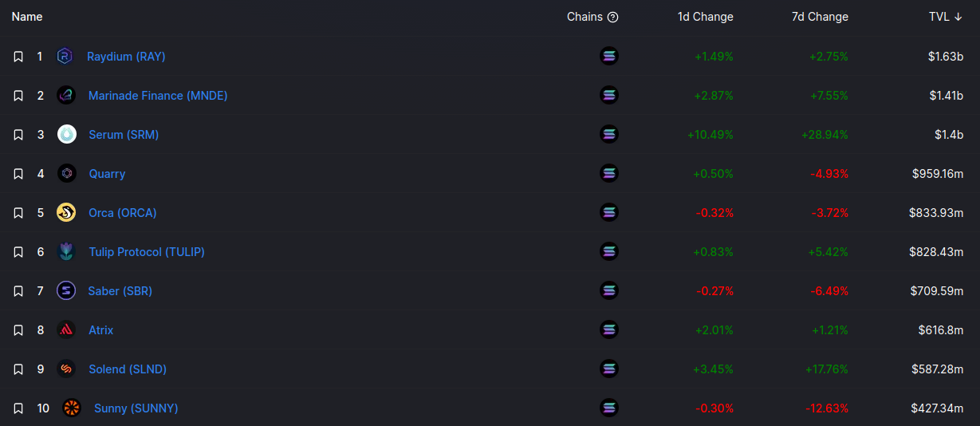Click Serum's +28.94% 7d change value

point(825,135)
